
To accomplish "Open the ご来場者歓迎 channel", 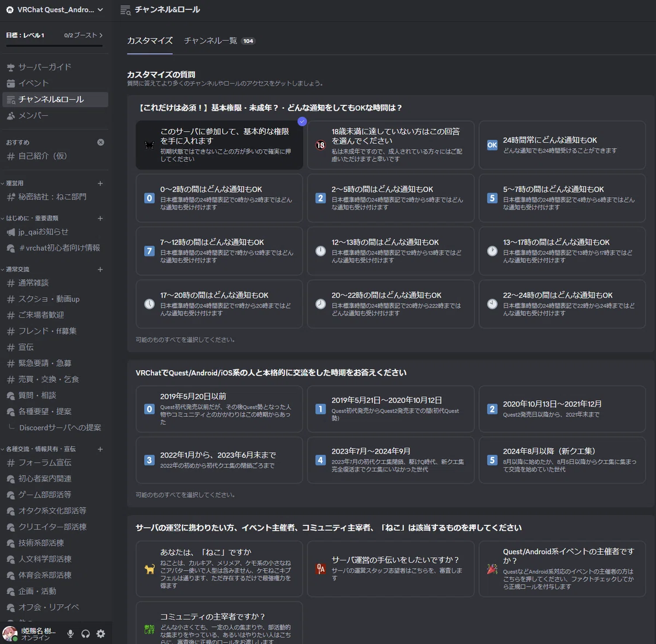I will click(x=55, y=315).
